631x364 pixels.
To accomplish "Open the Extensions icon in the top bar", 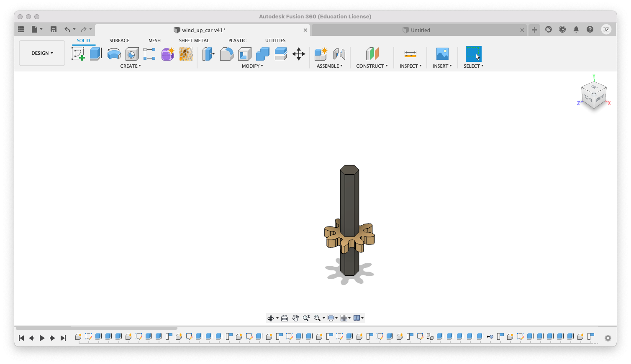I will [549, 29].
